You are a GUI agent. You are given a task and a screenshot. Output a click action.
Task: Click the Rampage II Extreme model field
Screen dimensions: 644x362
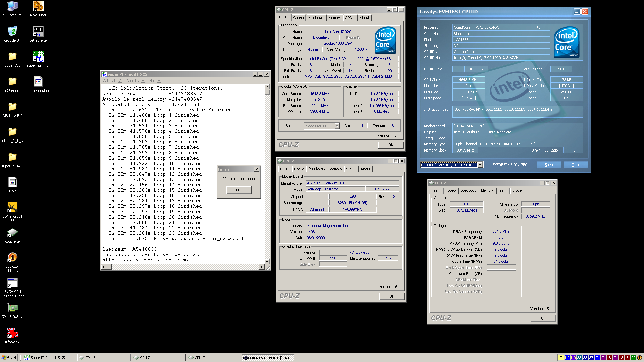coord(335,189)
